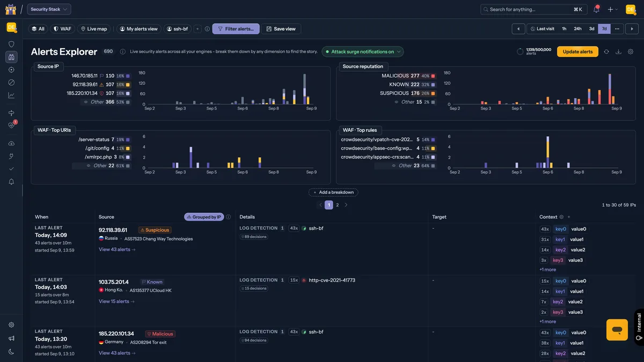Go to page 2 of results
644x362 pixels.
pyautogui.click(x=338, y=205)
